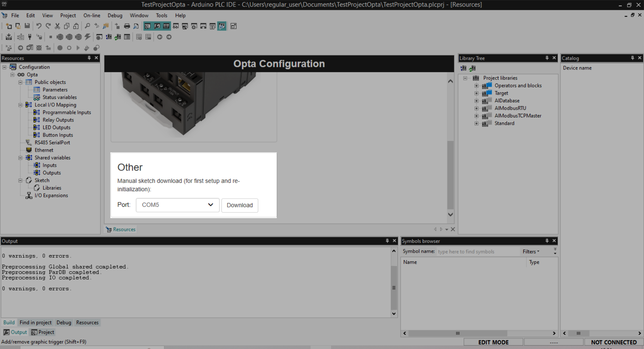Image resolution: width=644 pixels, height=349 pixels.
Task: Click the lightning bolt toolbar icon
Action: 88,37
